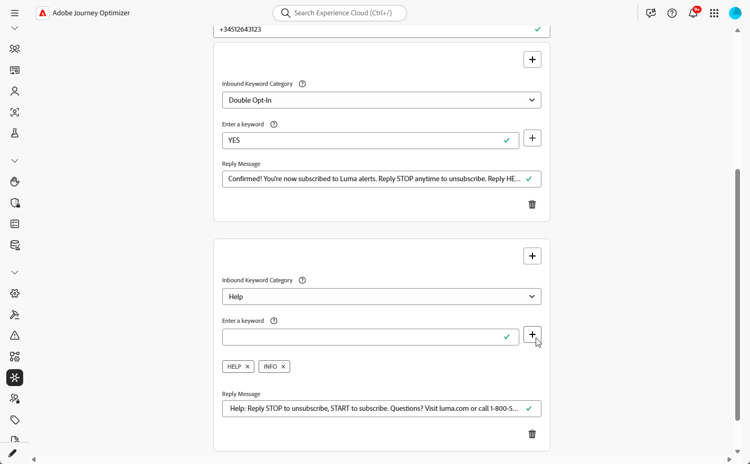Delete the Double Opt-In keyword block
Image resolution: width=750 pixels, height=464 pixels.
[532, 204]
